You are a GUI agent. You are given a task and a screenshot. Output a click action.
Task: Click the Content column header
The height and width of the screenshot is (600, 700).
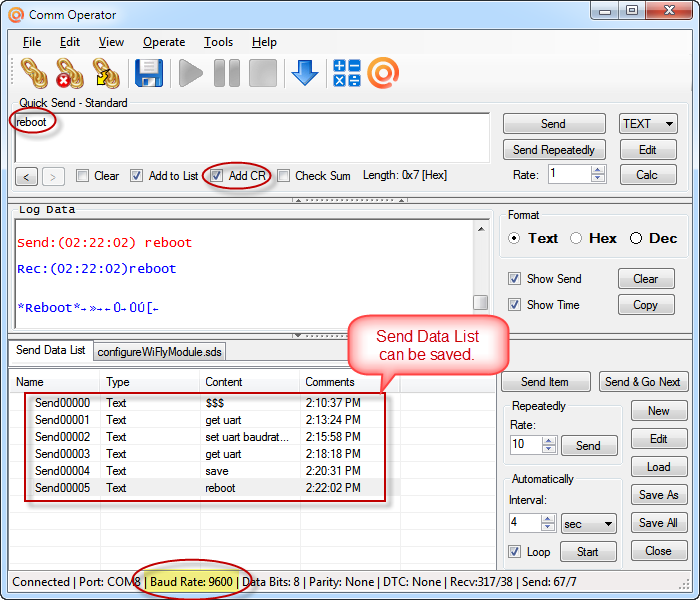pyautogui.click(x=250, y=382)
